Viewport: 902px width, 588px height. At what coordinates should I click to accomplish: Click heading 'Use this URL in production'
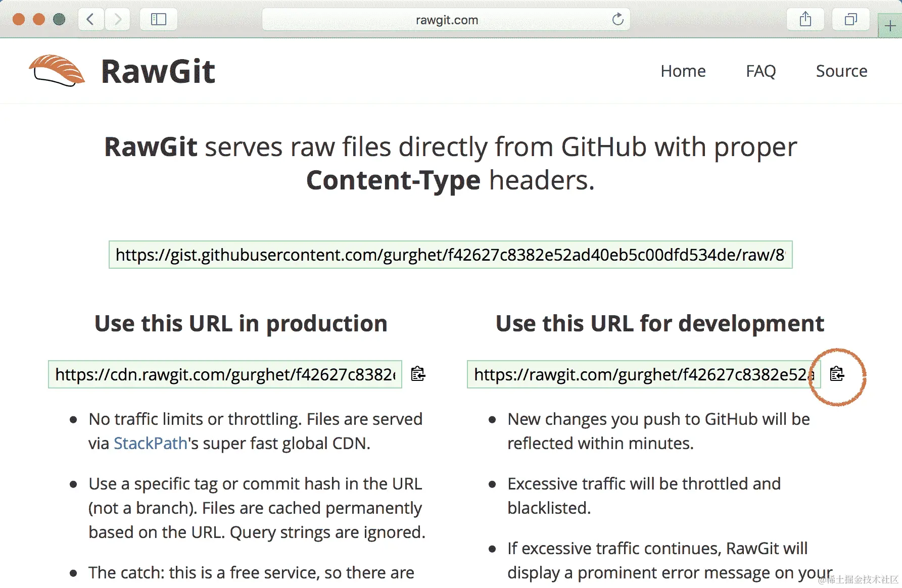pos(241,324)
